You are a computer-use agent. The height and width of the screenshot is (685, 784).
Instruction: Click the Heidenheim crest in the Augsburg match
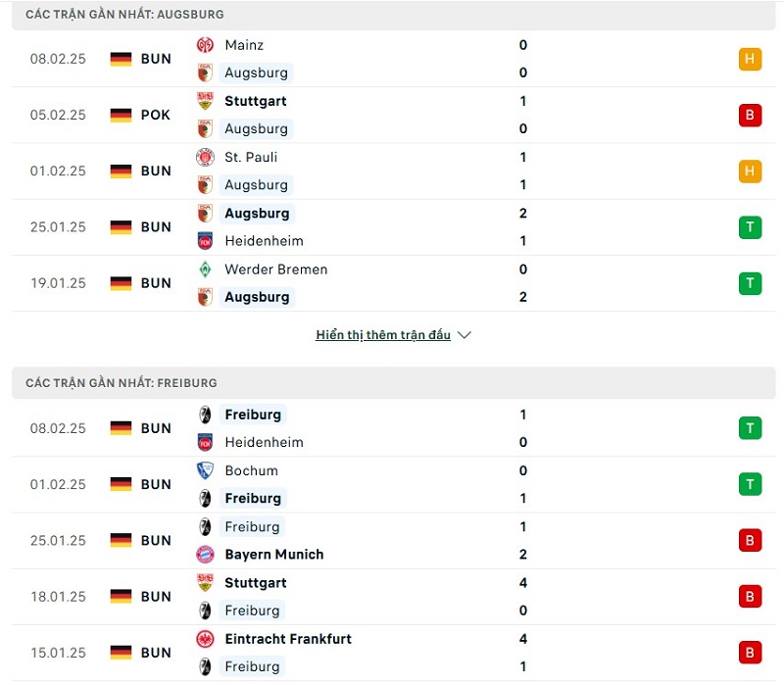tap(205, 241)
